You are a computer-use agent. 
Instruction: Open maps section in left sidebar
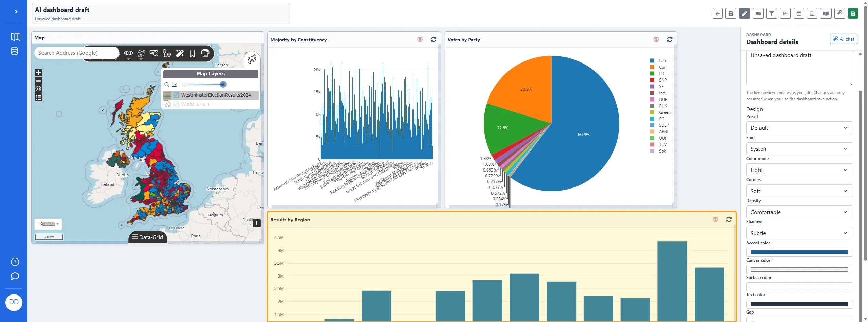pyautogui.click(x=15, y=36)
